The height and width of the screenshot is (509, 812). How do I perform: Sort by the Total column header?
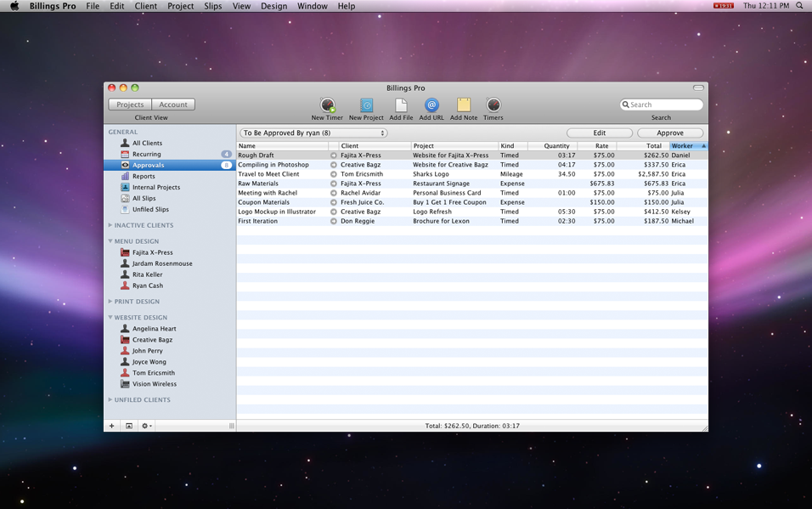(643, 146)
